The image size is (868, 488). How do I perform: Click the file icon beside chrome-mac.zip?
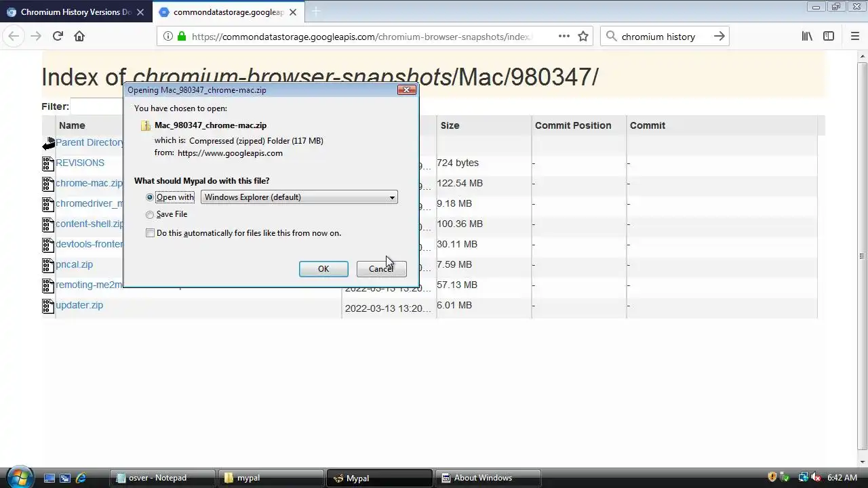pyautogui.click(x=48, y=184)
